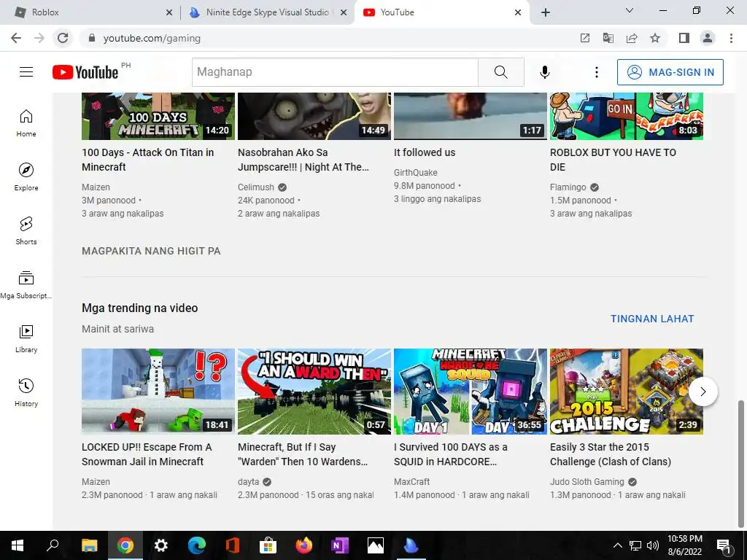Open the tab search chevron

click(630, 10)
